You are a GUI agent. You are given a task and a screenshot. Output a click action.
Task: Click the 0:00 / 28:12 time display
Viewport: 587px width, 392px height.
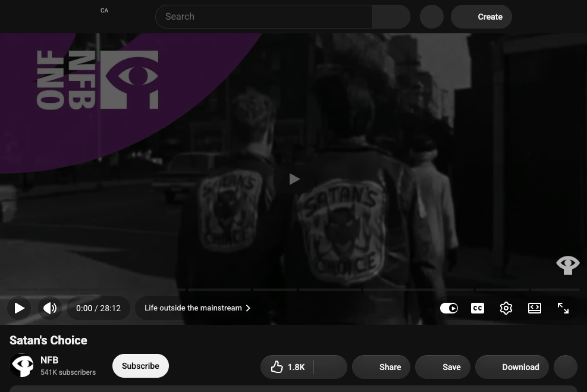click(x=99, y=308)
